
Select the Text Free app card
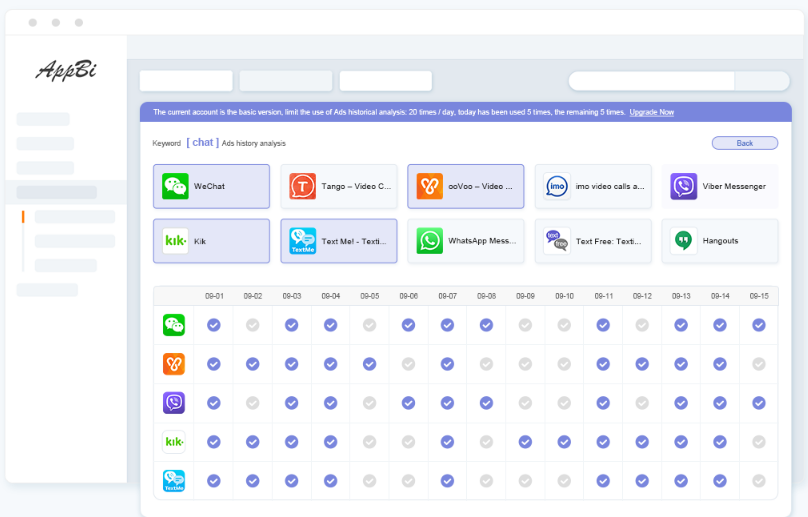click(x=593, y=241)
